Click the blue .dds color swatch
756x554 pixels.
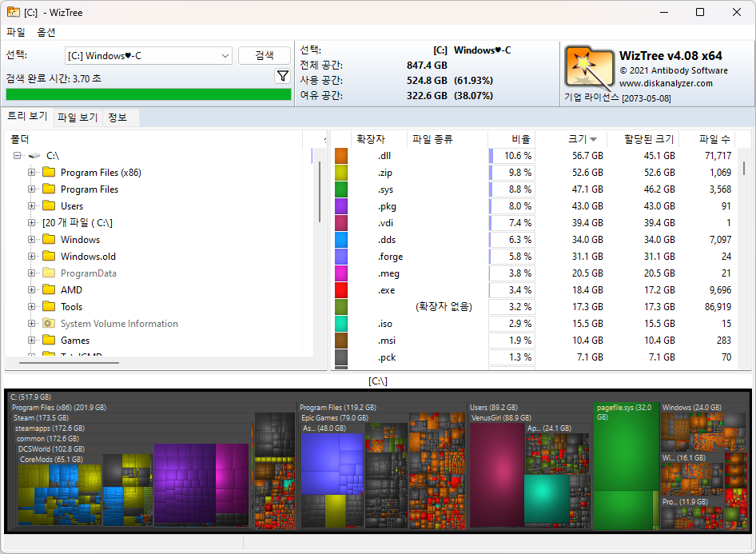341,240
